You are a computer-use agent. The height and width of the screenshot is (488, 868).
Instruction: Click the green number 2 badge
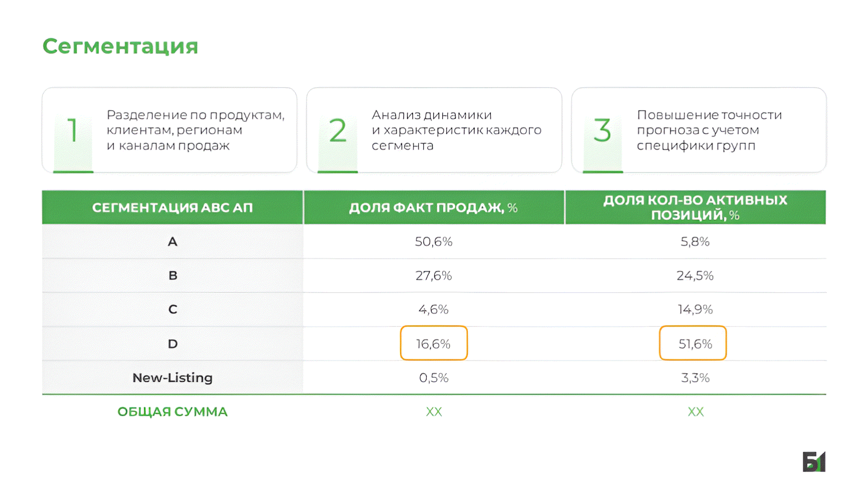[338, 131]
